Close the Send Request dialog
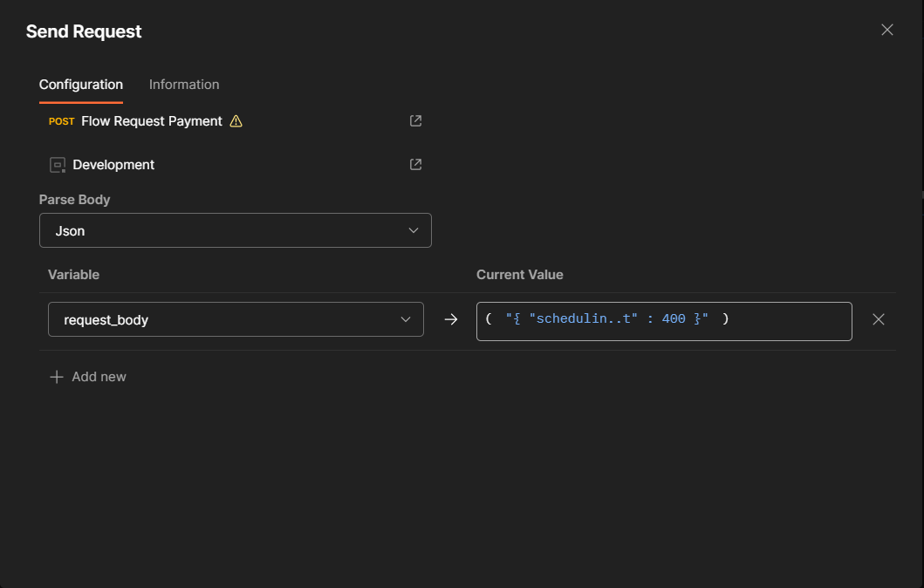This screenshot has height=588, width=924. click(x=886, y=30)
